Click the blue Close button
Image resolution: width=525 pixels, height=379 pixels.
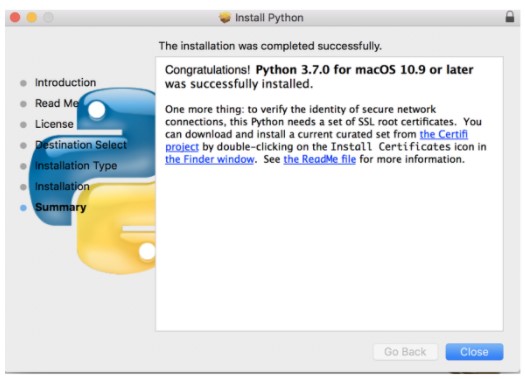click(474, 352)
